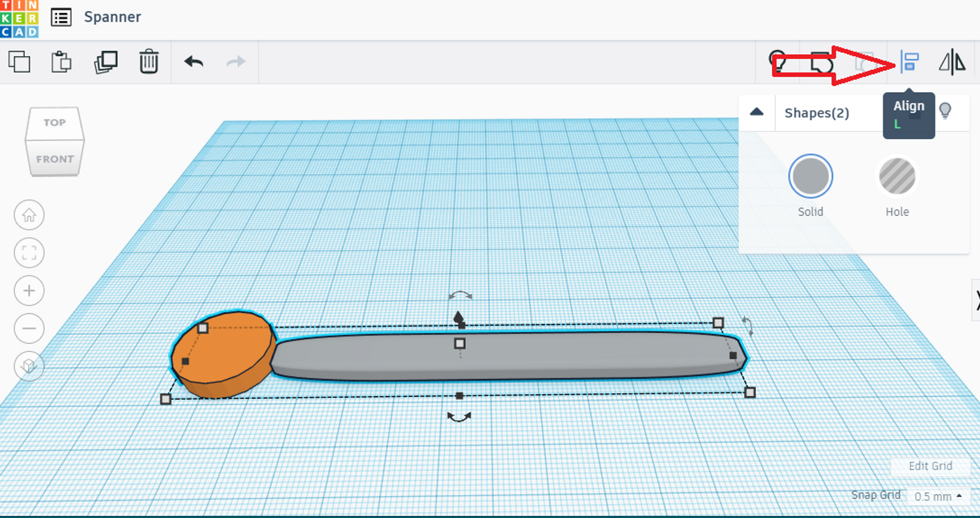Duplicate and repeat the selection

(105, 61)
